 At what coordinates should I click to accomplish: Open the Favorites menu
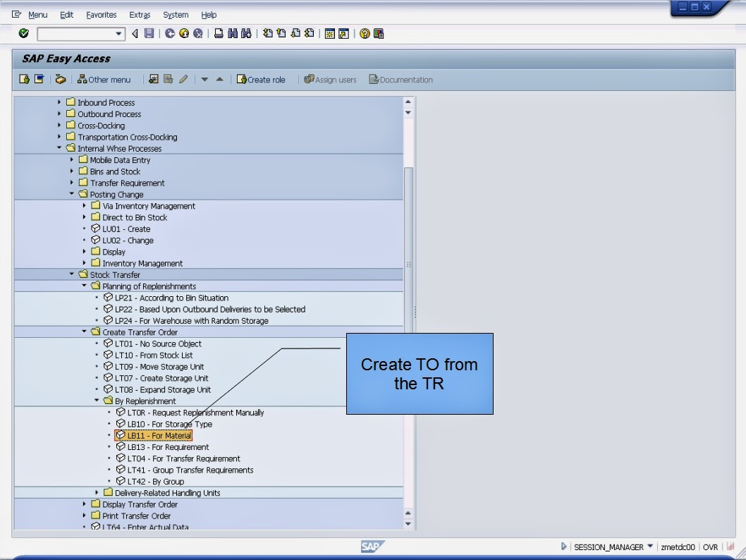pos(102,15)
